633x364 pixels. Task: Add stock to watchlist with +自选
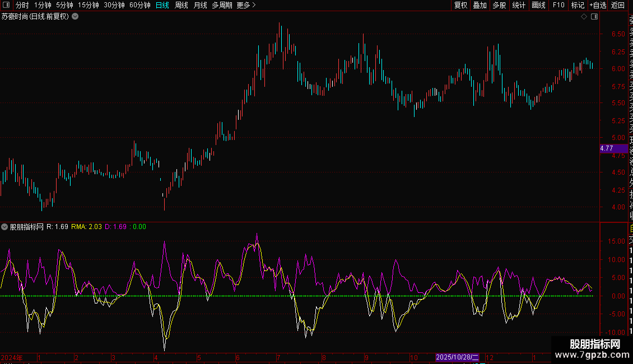(598, 5)
